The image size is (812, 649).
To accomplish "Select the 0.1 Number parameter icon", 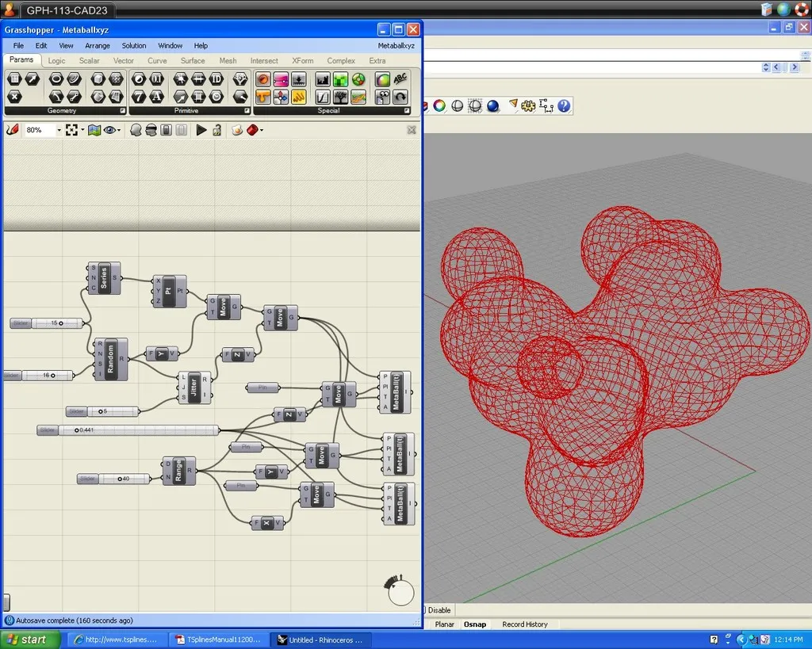I will 157,78.
